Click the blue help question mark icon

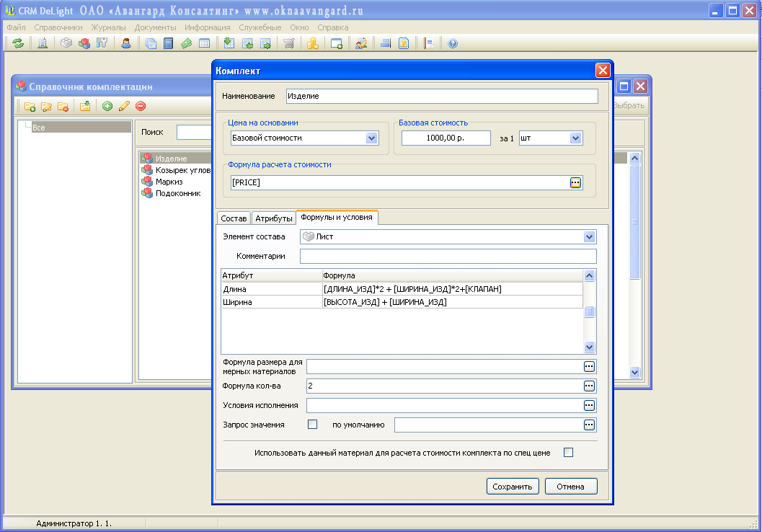click(x=453, y=43)
